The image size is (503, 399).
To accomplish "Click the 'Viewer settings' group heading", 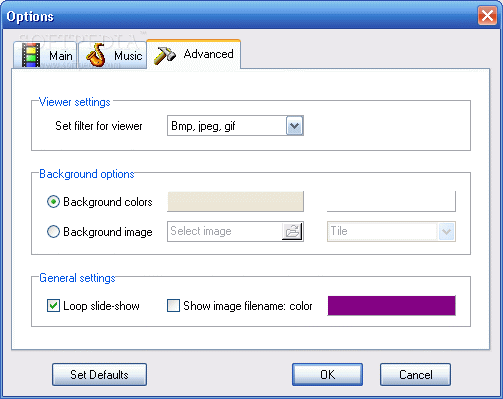I will [x=74, y=102].
